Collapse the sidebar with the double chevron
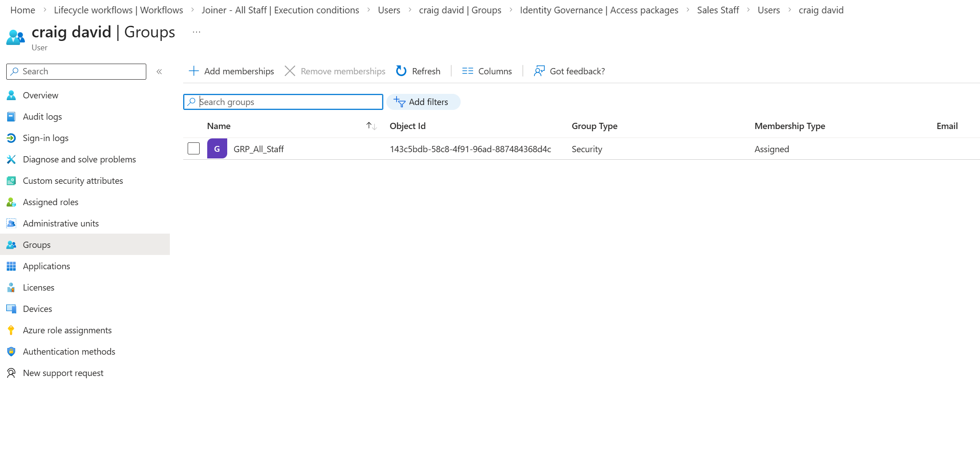Image resolution: width=980 pixels, height=461 pixels. 159,72
